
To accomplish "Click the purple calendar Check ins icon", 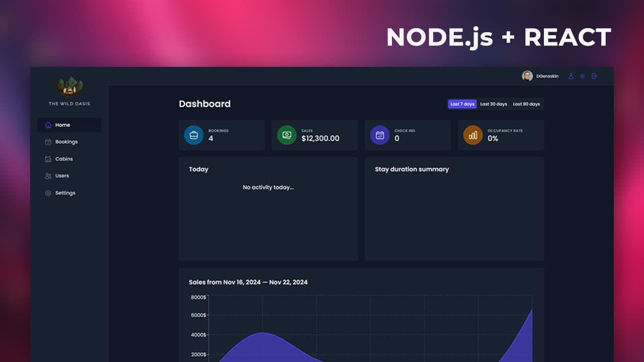I will (380, 135).
